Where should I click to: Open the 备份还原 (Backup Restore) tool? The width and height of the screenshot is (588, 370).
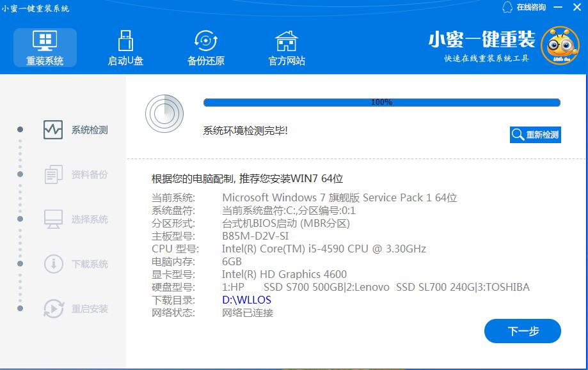point(205,40)
